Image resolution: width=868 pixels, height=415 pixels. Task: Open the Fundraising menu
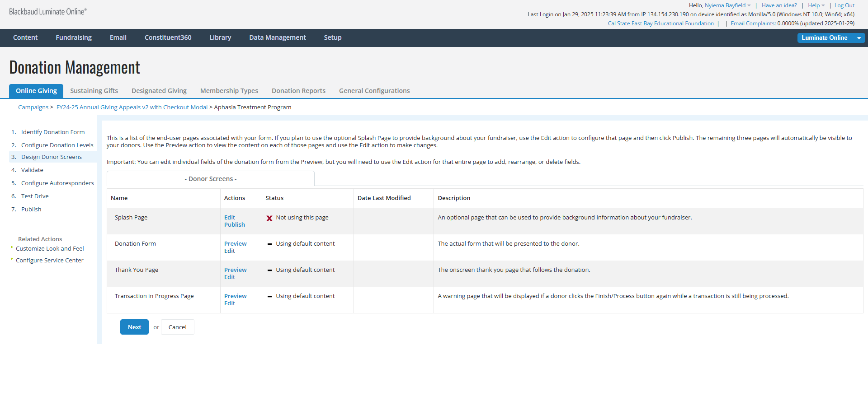pyautogui.click(x=74, y=37)
